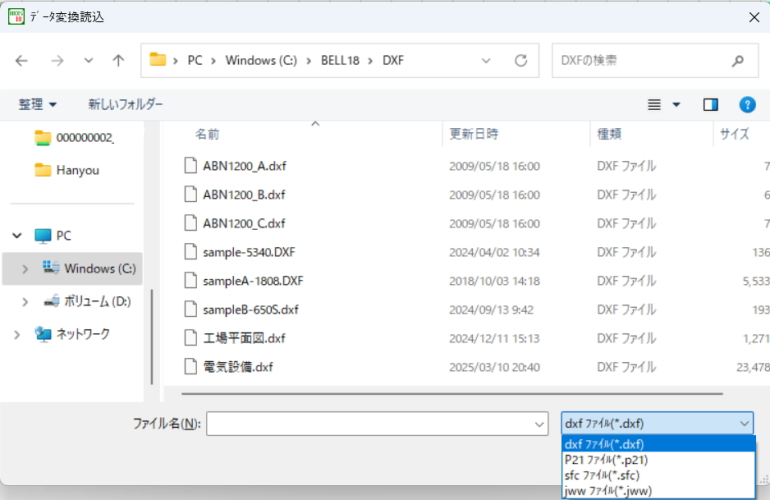Open the 整理 menu
The width and height of the screenshot is (770, 500).
coord(37,104)
